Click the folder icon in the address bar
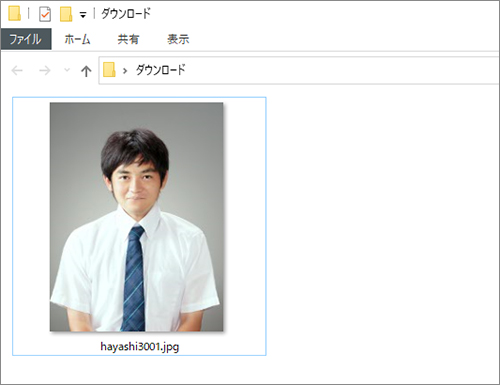This screenshot has height=385, width=500. [109, 70]
